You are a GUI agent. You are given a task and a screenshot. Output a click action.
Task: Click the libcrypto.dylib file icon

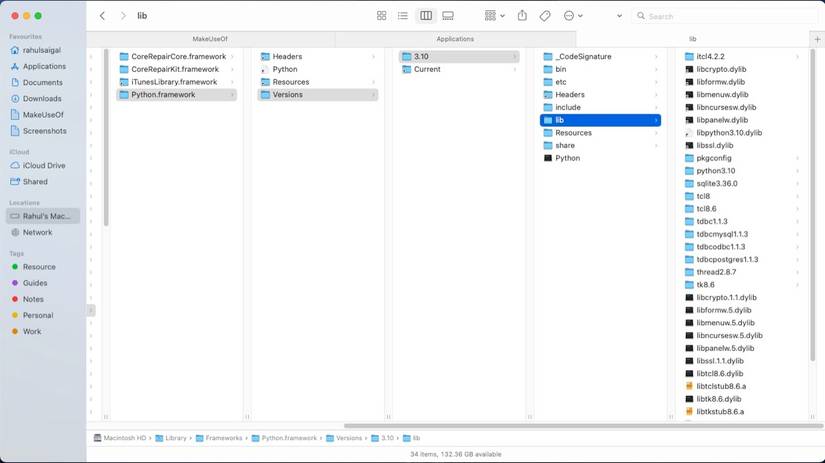(x=689, y=69)
